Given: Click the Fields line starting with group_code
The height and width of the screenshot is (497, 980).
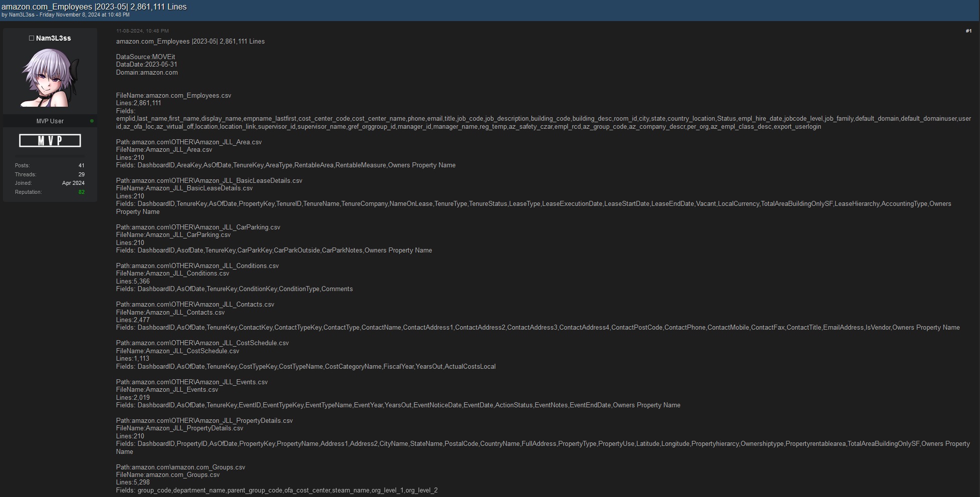Looking at the screenshot, I should click(x=277, y=490).
